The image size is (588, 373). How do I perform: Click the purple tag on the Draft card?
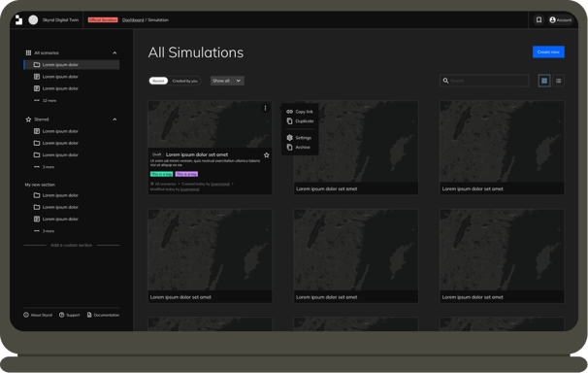pos(186,174)
